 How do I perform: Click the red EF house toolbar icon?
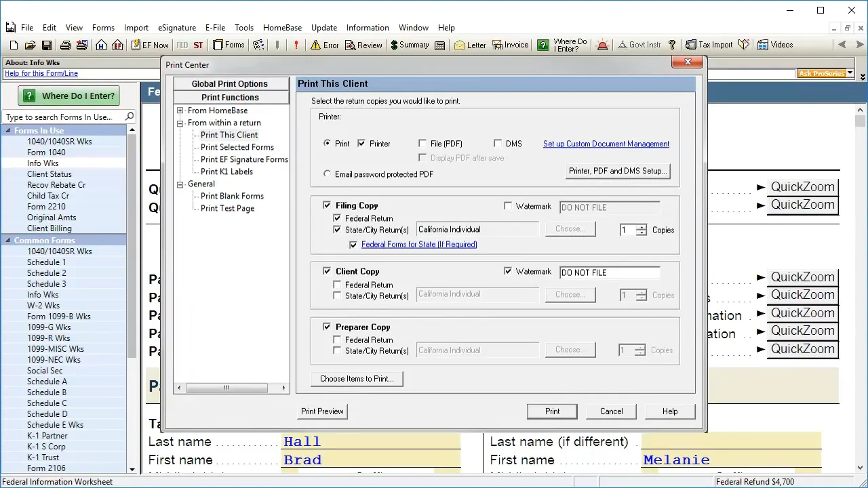117,45
